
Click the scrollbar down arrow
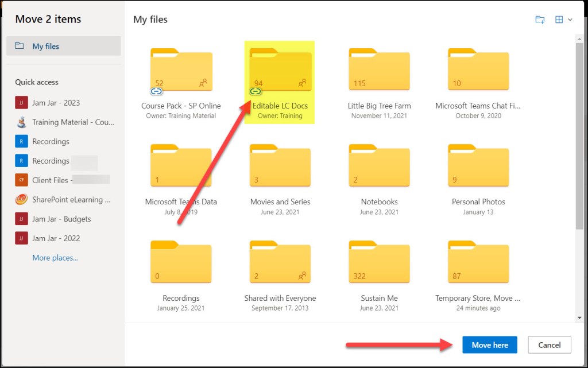579,317
